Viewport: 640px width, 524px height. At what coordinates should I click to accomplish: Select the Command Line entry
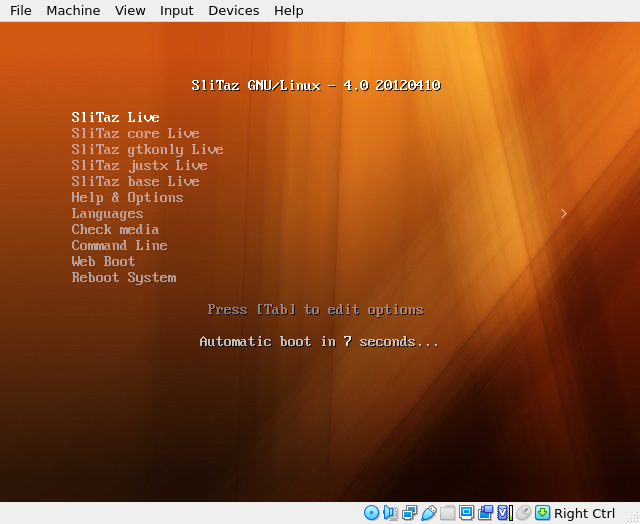[119, 245]
